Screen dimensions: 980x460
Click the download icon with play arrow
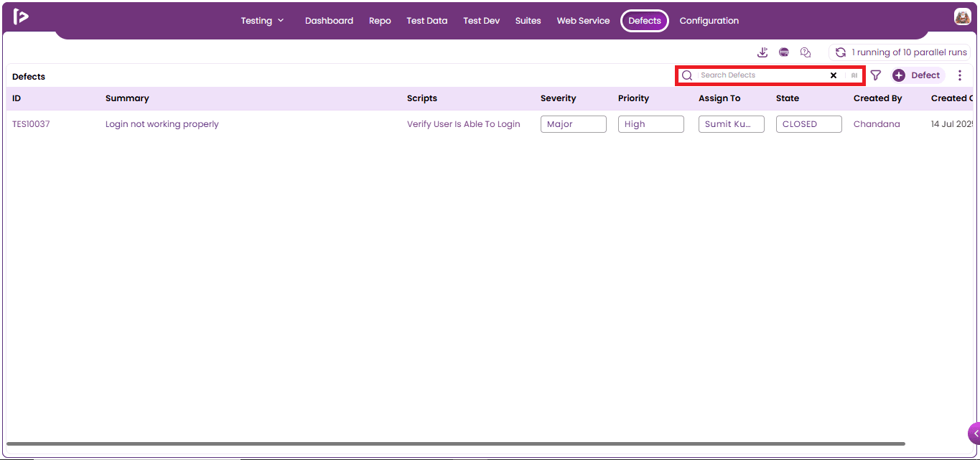762,52
